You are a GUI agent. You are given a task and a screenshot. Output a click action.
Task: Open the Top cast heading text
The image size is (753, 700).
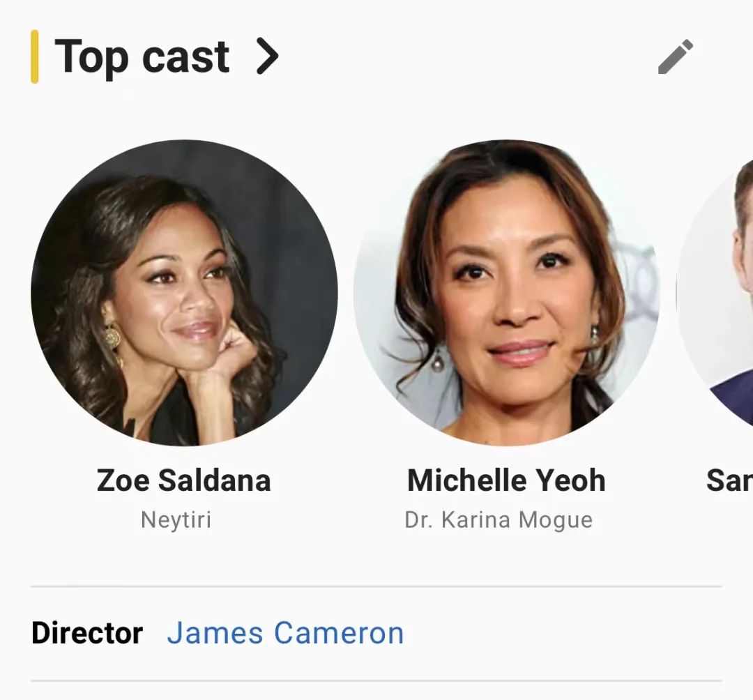(x=142, y=56)
